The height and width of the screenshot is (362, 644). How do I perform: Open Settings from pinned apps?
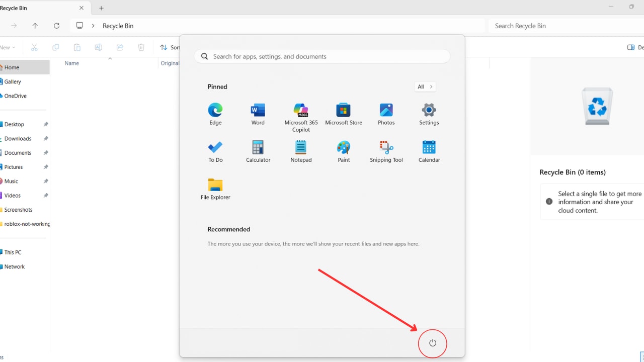coord(429,114)
